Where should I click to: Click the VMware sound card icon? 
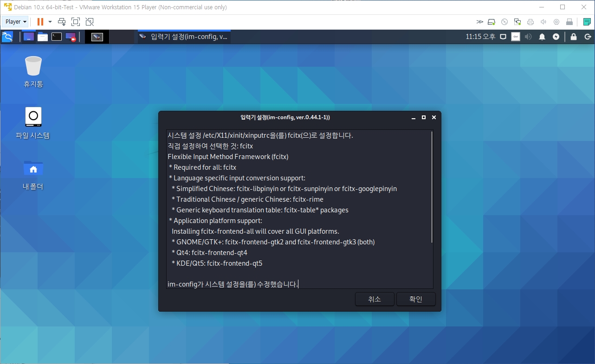543,22
